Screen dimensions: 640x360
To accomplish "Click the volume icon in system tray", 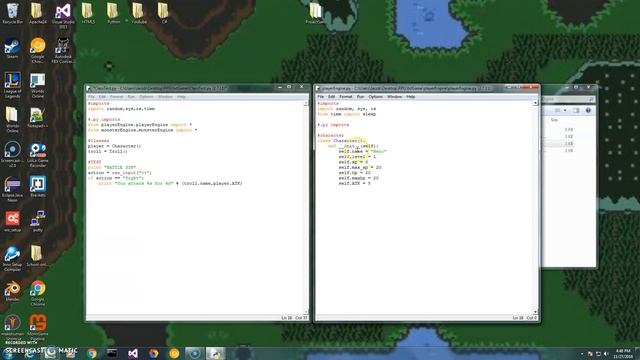I will coord(606,353).
